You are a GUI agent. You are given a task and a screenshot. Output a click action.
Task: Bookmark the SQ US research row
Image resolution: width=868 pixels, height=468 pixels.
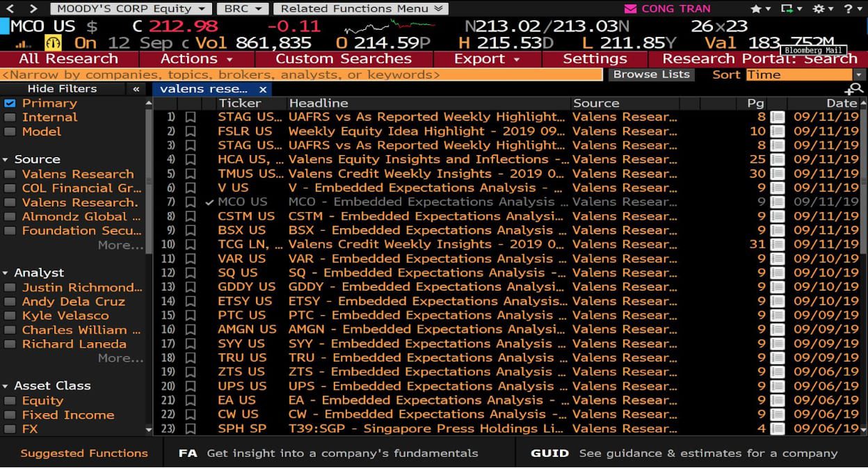tap(190, 273)
